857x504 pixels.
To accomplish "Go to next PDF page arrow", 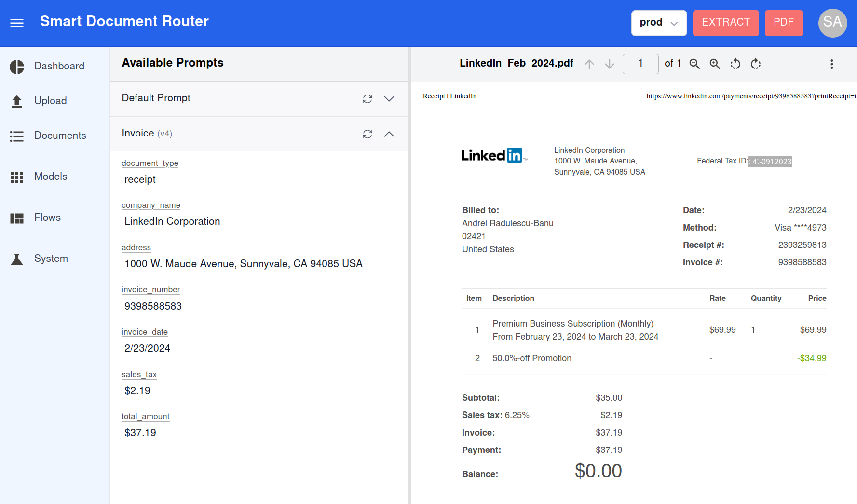I will point(610,64).
